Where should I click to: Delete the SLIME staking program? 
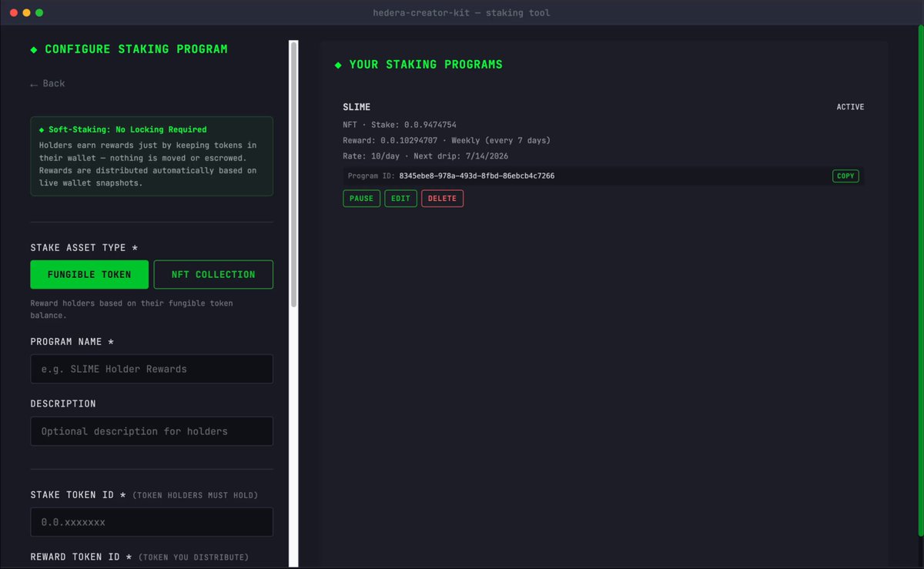pyautogui.click(x=442, y=199)
